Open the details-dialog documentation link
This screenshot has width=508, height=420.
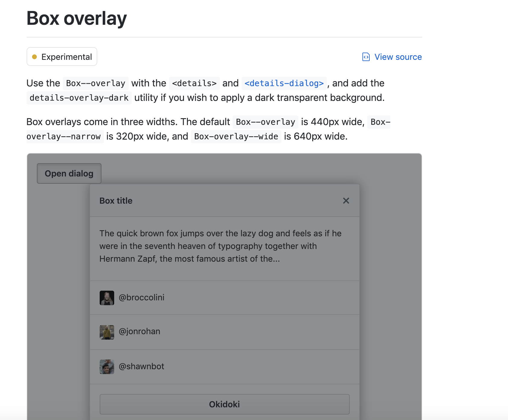(x=284, y=83)
